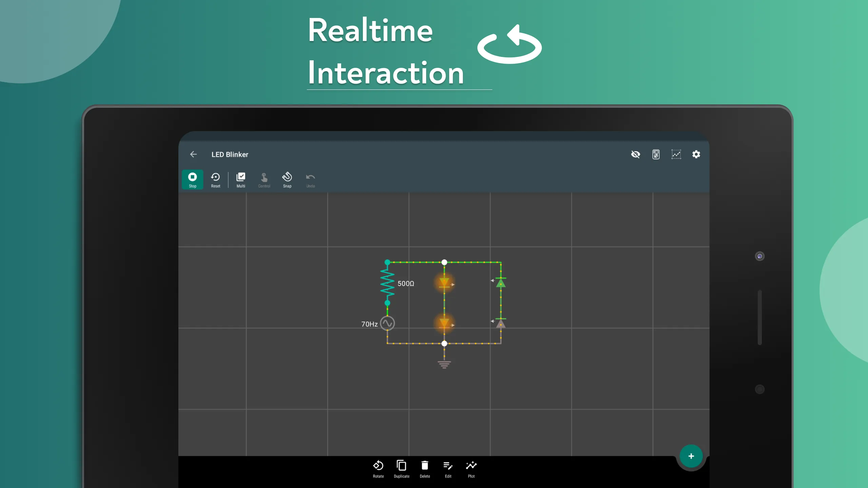Open settings gear
The image size is (868, 488).
tap(696, 155)
